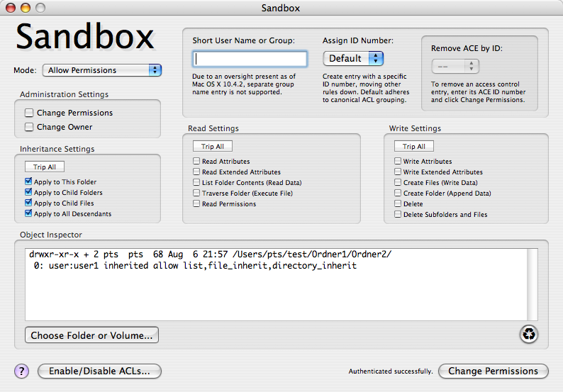Uncheck Apply to This Folder

coord(28,182)
